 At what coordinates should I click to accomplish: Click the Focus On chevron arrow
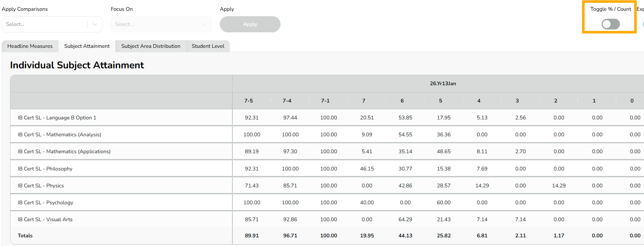204,24
